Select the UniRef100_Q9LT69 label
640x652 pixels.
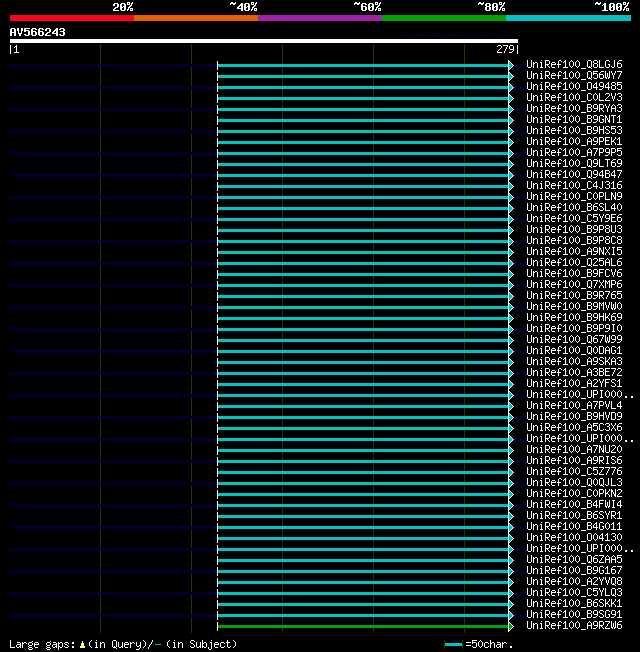pos(574,163)
